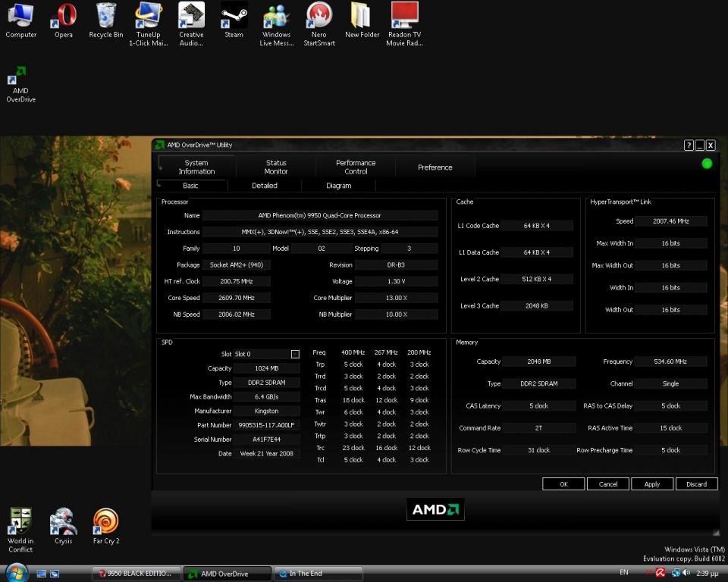The height and width of the screenshot is (582, 728).
Task: Click the taskbar clock showing 2:39
Action: [707, 574]
